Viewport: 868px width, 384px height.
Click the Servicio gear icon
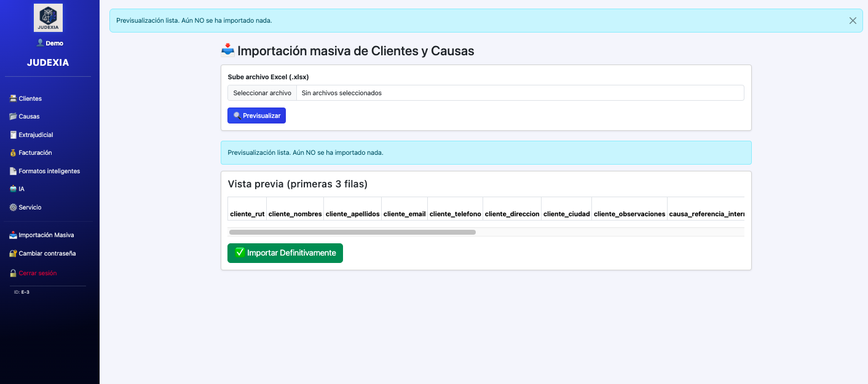pos(13,208)
